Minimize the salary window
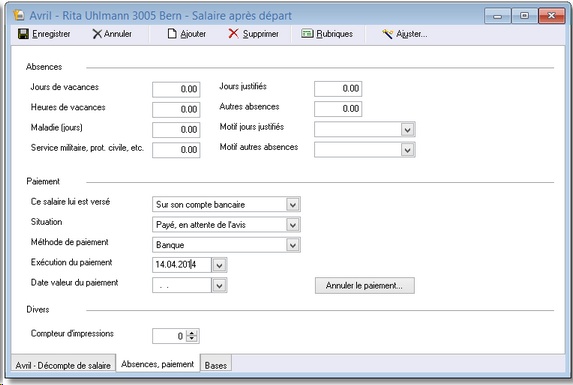This screenshot has width=573, height=385. (497, 16)
